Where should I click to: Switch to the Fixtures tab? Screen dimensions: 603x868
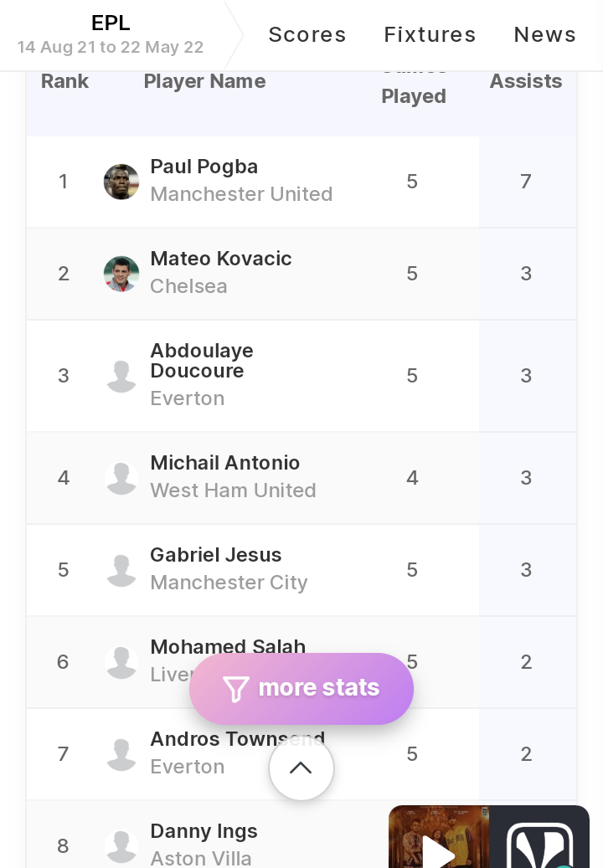430,34
